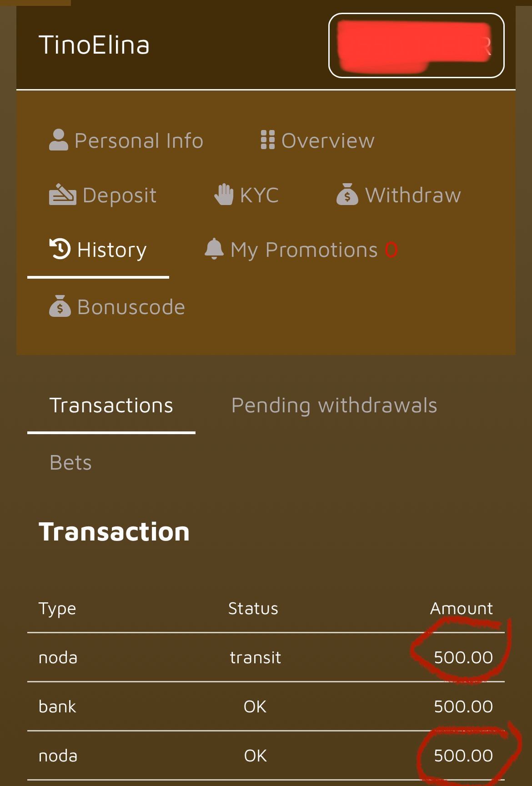Click the History clock icon
The height and width of the screenshot is (786, 532).
click(x=60, y=249)
